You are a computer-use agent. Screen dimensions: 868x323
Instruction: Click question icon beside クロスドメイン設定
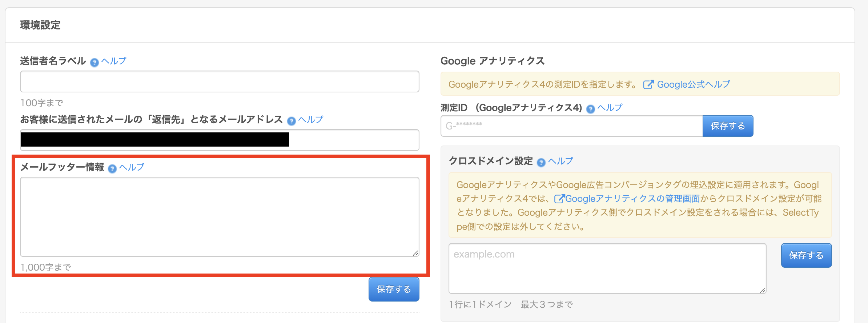541,163
